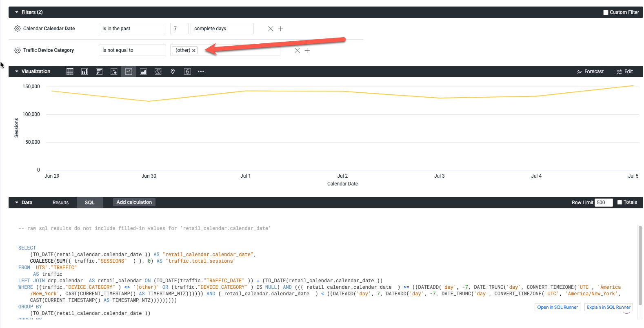Toggle the Totals checkbox

[x=620, y=202]
